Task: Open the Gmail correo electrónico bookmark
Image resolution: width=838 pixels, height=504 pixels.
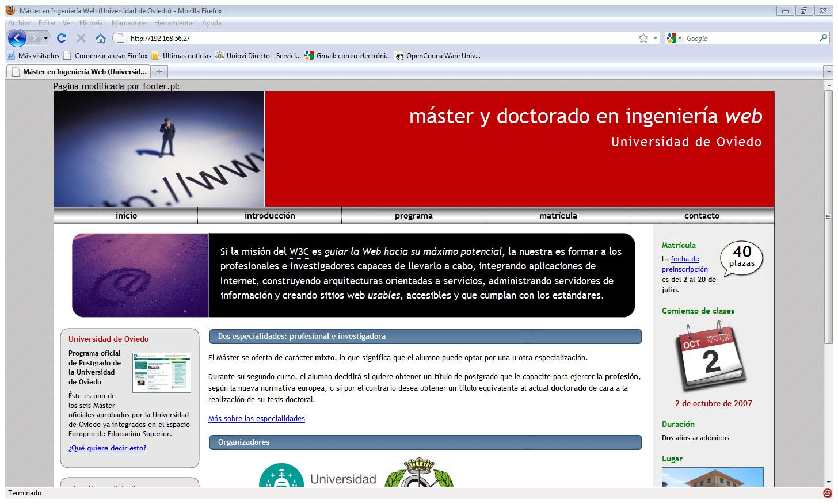Action: 348,56
